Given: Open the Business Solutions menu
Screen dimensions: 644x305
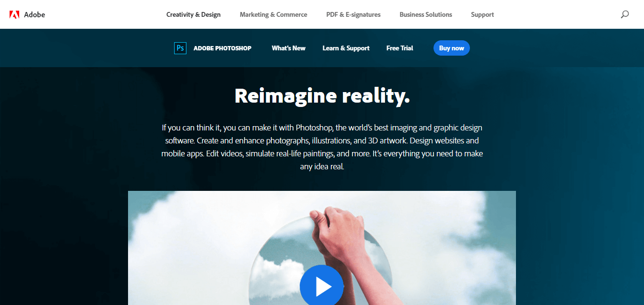Looking at the screenshot, I should click(x=426, y=14).
